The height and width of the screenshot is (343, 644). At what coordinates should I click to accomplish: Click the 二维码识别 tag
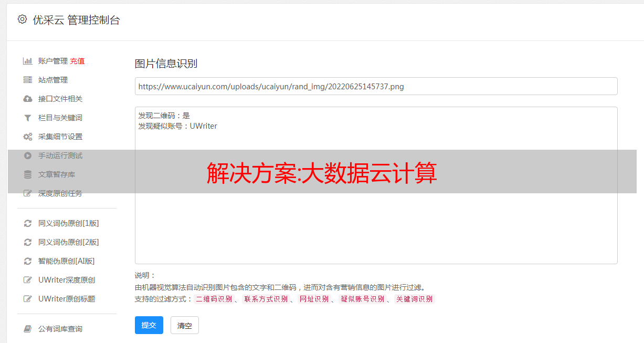click(x=214, y=299)
